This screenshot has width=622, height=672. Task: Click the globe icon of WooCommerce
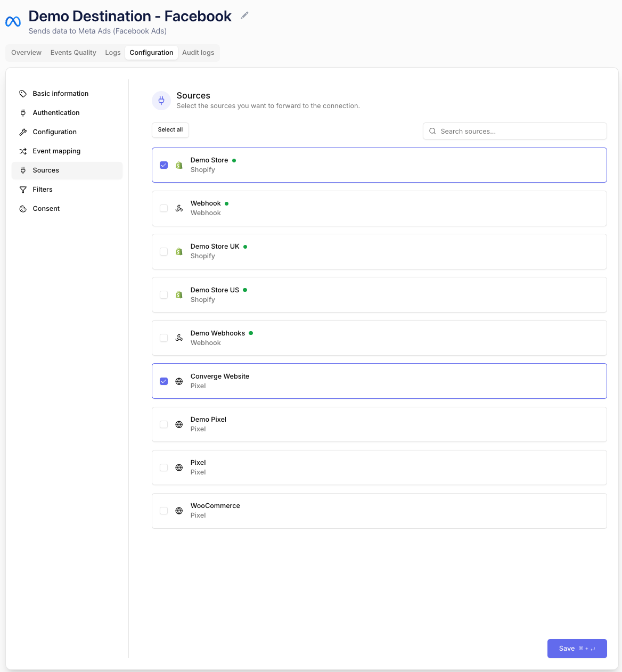pyautogui.click(x=179, y=511)
